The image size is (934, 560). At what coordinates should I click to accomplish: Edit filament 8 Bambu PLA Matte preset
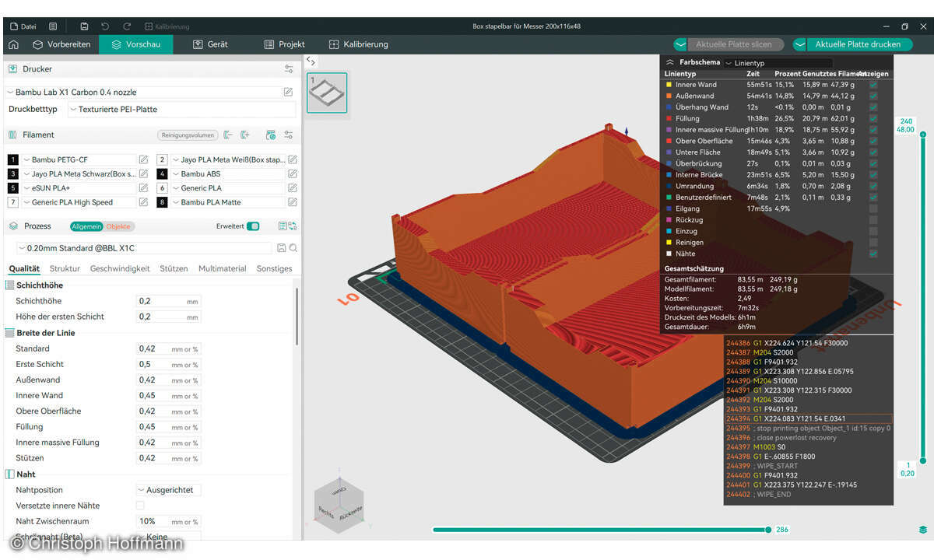pyautogui.click(x=293, y=201)
